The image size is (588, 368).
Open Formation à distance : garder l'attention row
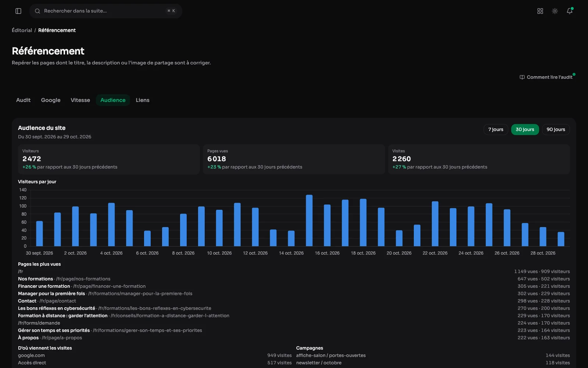point(294,316)
